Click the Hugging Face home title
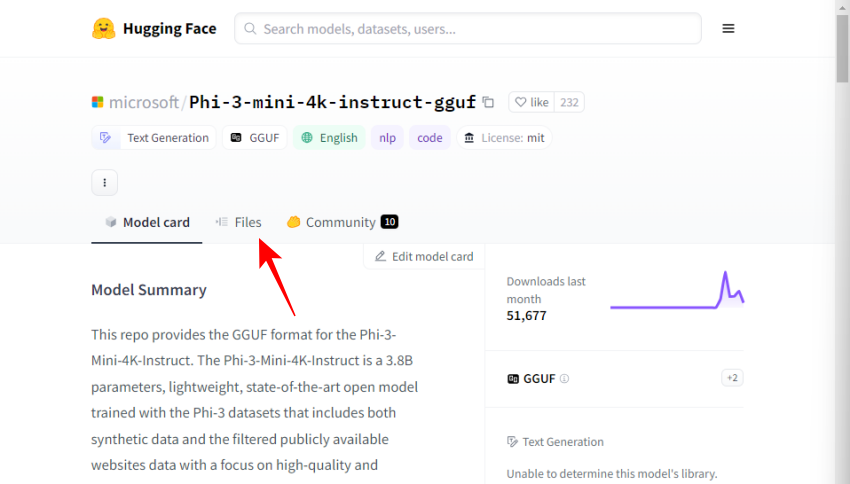The image size is (850, 484). click(170, 28)
